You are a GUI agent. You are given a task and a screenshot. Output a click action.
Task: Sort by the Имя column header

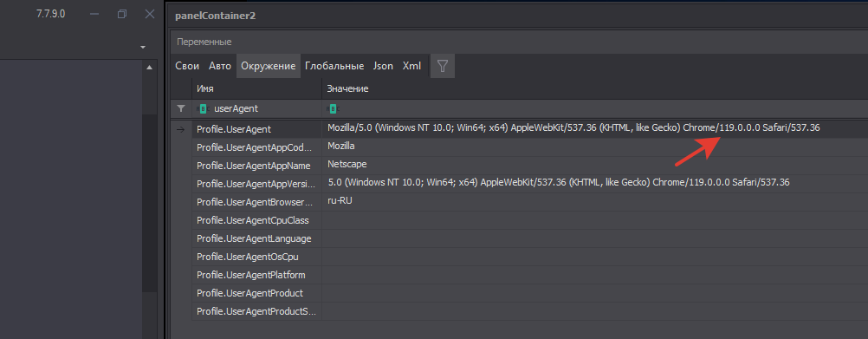(x=256, y=88)
